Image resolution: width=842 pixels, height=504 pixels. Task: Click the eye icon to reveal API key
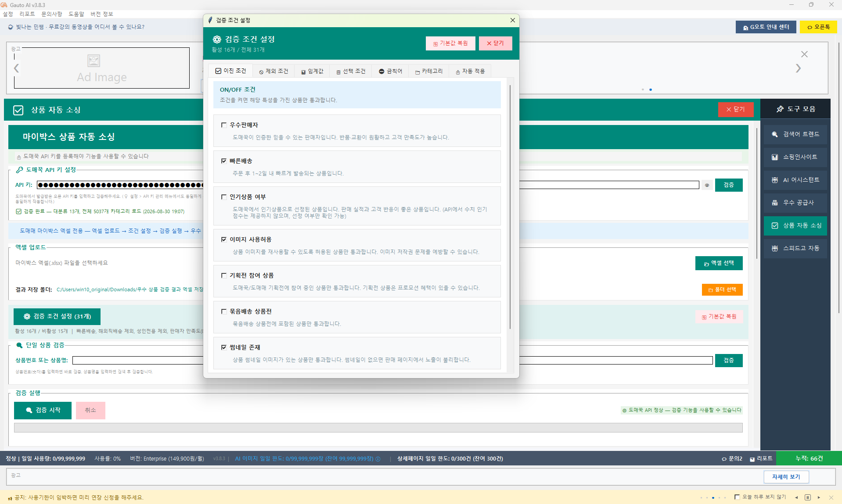[707, 185]
